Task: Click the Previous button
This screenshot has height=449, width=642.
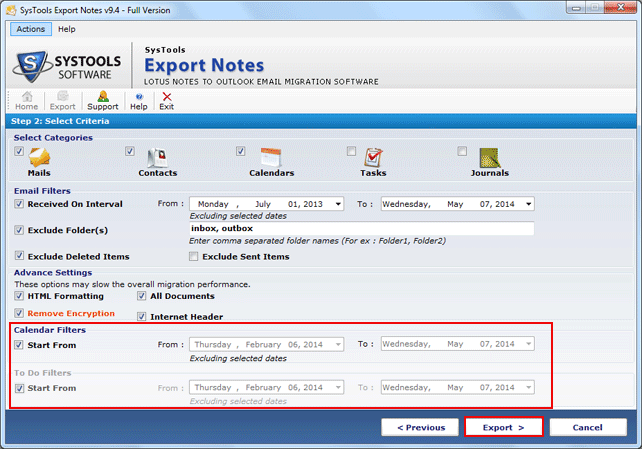Action: [420, 427]
